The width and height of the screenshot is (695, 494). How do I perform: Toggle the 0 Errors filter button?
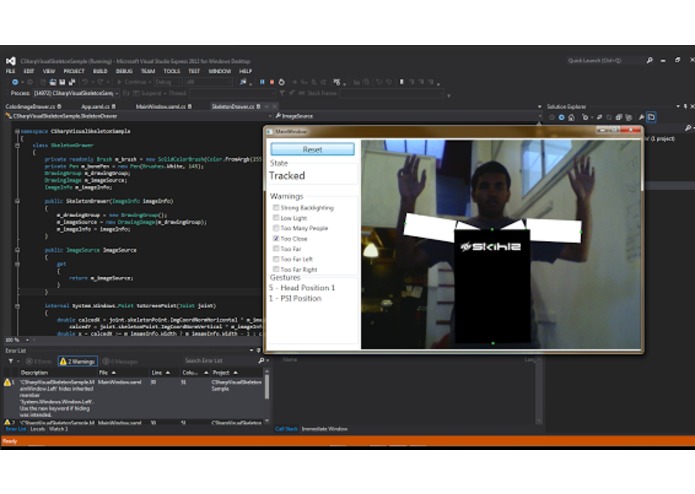[x=39, y=361]
